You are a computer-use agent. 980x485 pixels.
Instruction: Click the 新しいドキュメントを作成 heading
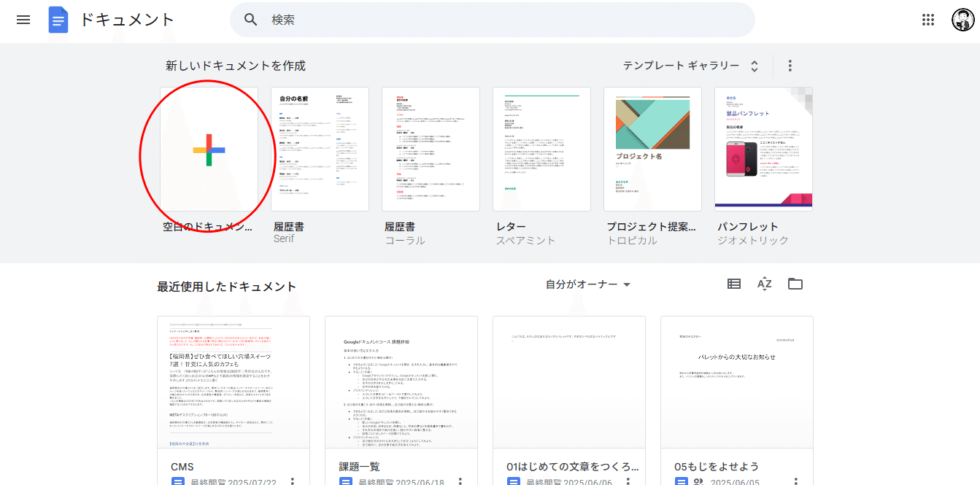point(236,66)
